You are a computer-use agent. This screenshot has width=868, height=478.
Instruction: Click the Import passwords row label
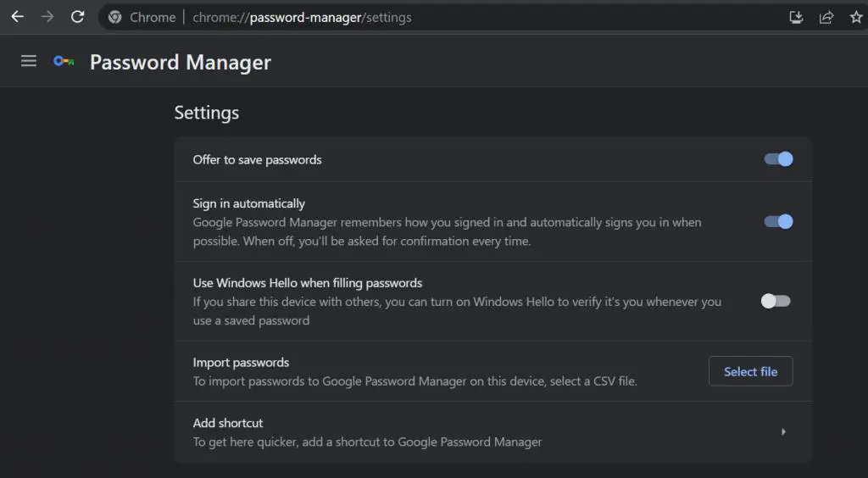[x=241, y=363]
